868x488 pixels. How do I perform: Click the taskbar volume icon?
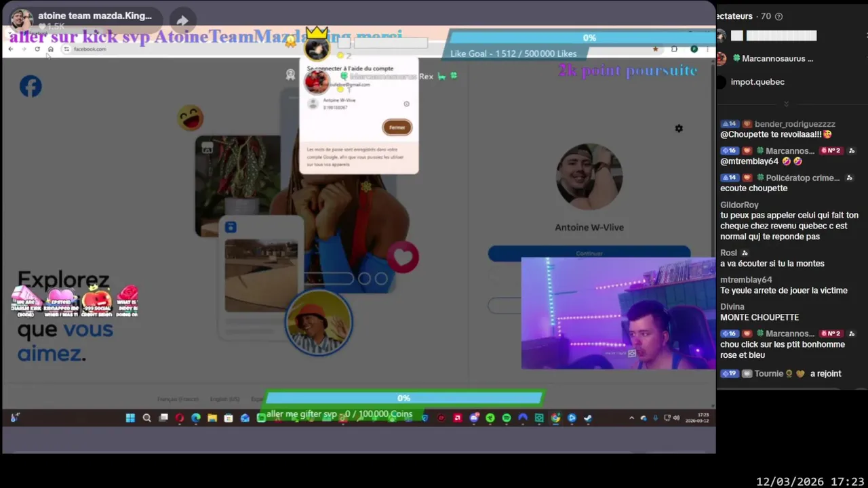[676, 418]
